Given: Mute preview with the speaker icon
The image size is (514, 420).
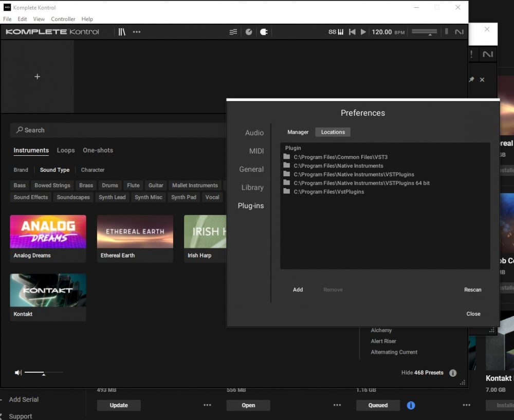Looking at the screenshot, I should pyautogui.click(x=18, y=373).
